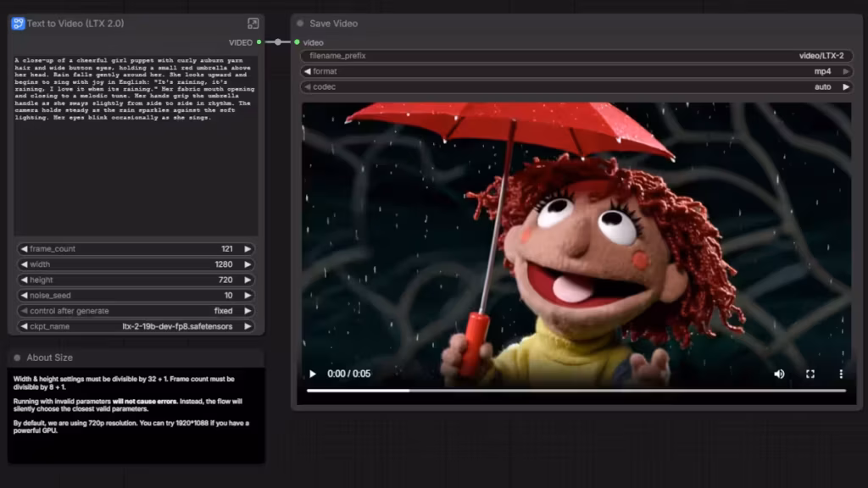Collapse the About Size note node
Screen dimensions: 868x488
[x=17, y=358]
